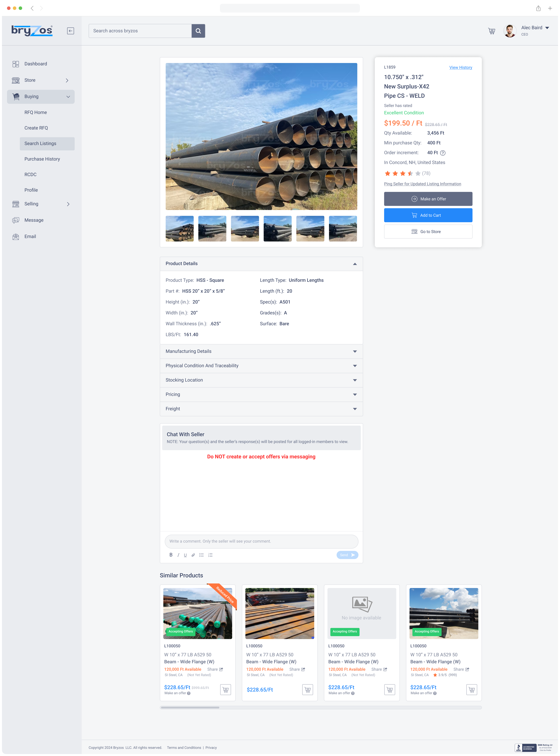The height and width of the screenshot is (756, 560).
Task: Add Reduced Price product to cart
Action: [x=225, y=690]
